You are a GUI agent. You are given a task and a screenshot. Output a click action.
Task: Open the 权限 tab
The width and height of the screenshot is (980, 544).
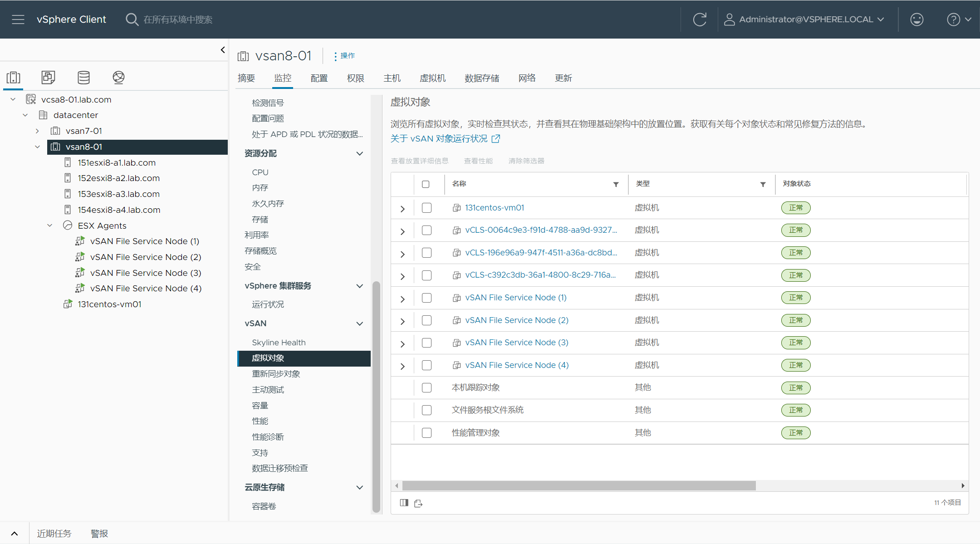point(356,78)
